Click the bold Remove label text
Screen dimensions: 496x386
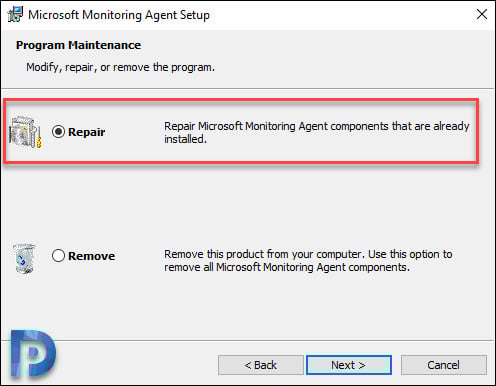[x=92, y=256]
